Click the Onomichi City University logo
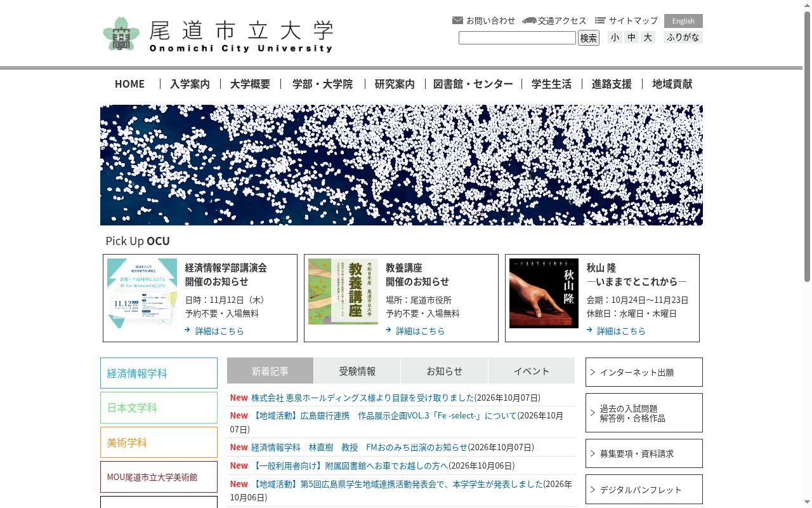The image size is (812, 508). click(218, 34)
